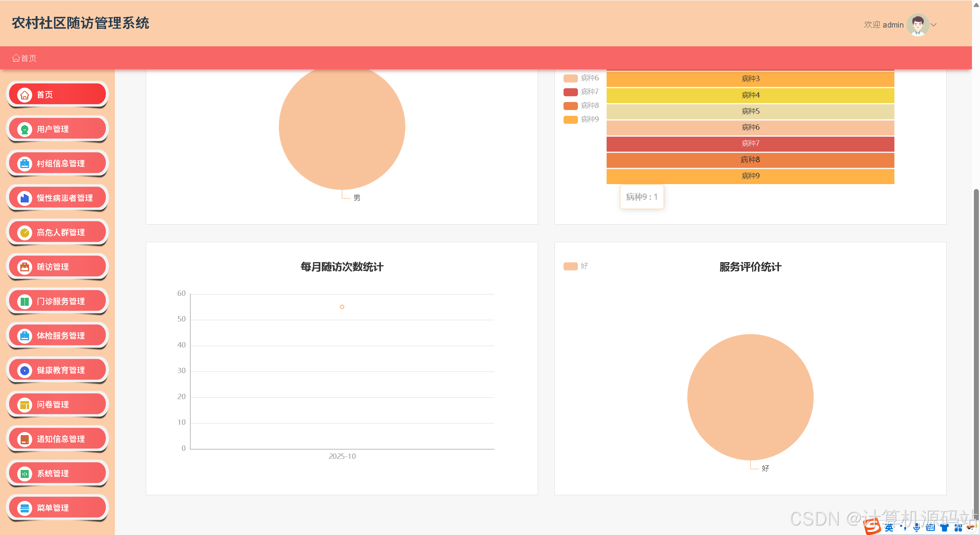
Task: Click the data point on 每月随访次数统计 chart
Action: (x=342, y=307)
